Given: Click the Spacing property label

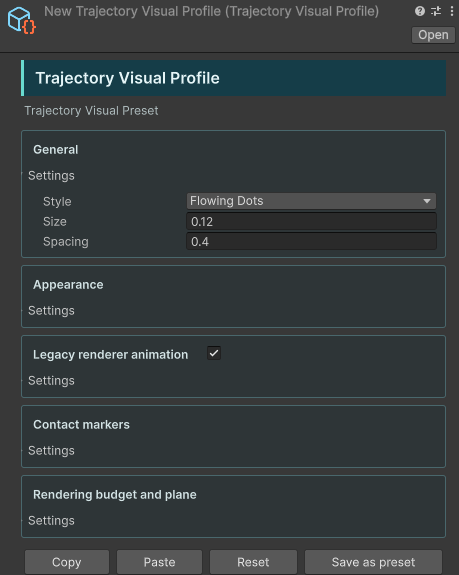Looking at the screenshot, I should pos(66,242).
